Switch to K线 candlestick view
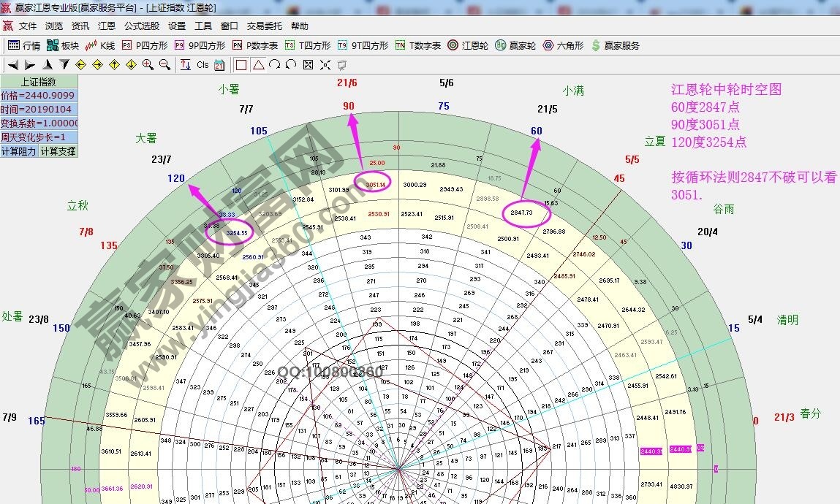Viewport: 840px width, 504px height. (106, 45)
